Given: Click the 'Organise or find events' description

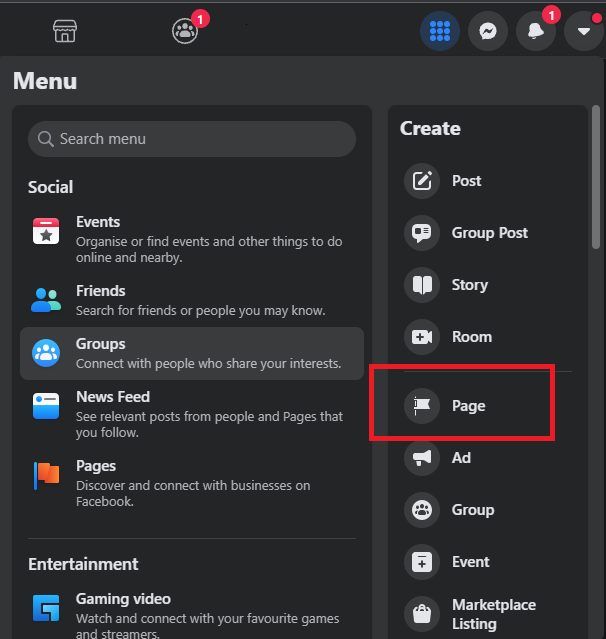Looking at the screenshot, I should (x=209, y=250).
